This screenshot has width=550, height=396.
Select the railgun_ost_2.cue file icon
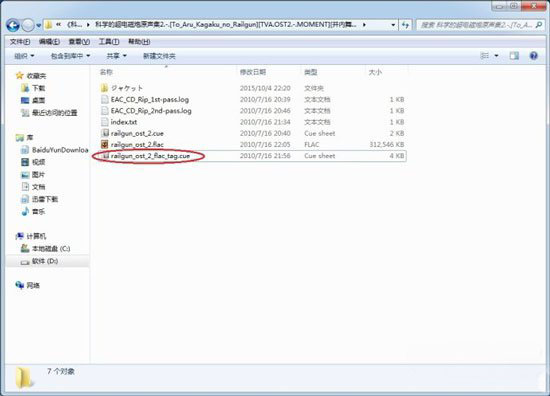click(105, 133)
